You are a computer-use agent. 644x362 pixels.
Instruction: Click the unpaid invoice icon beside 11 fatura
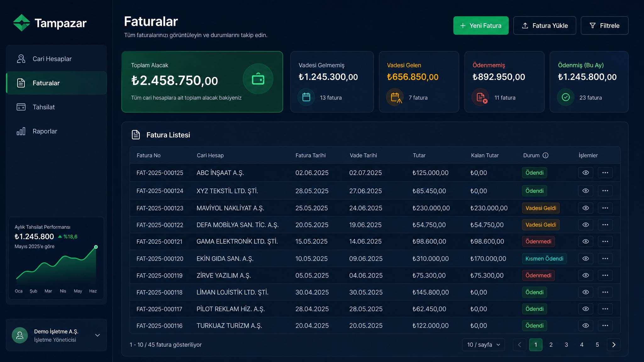pos(480,97)
